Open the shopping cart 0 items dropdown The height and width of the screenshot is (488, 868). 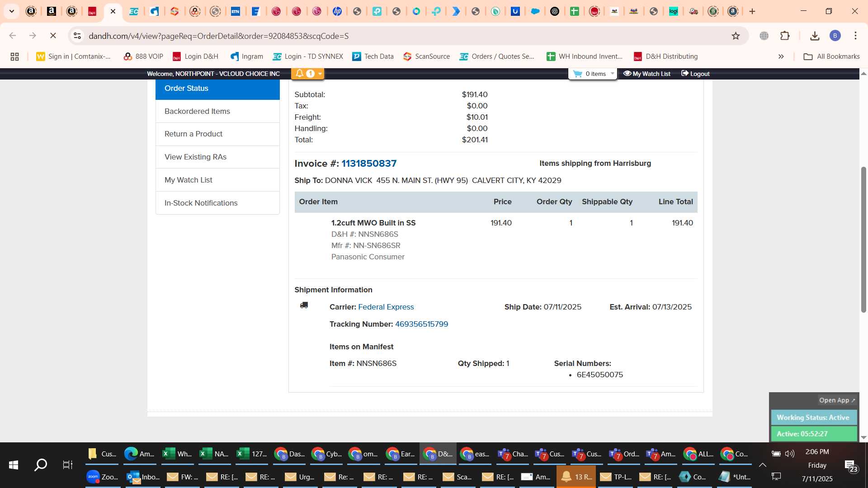(593, 74)
